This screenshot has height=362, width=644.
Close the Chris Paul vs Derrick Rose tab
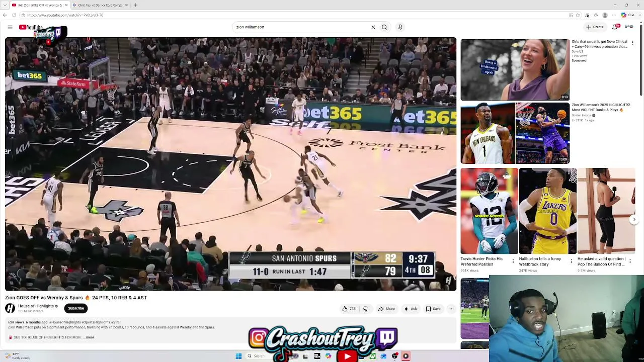[126, 5]
